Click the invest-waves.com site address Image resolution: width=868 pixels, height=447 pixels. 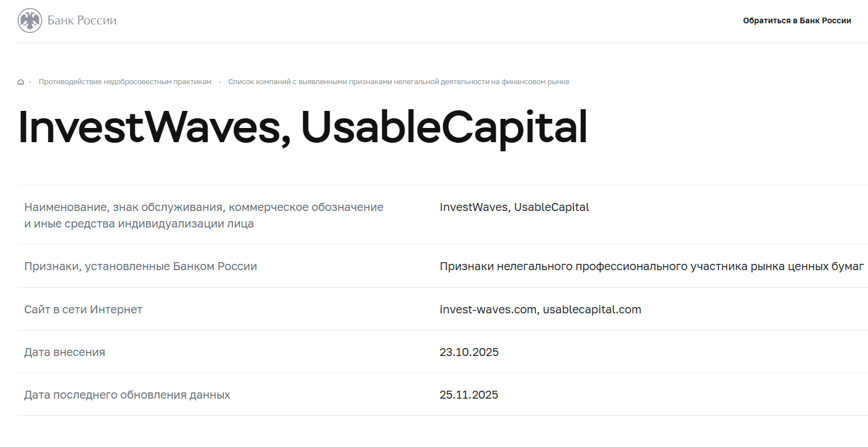tap(488, 309)
